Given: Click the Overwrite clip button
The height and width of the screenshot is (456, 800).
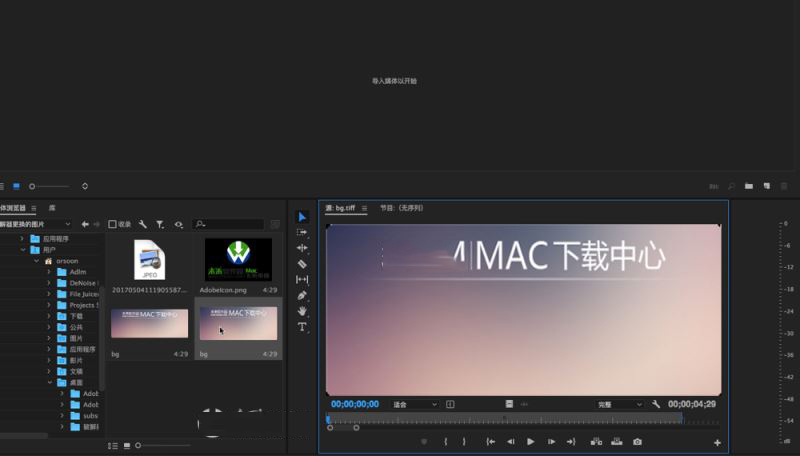Looking at the screenshot, I should click(x=616, y=442).
